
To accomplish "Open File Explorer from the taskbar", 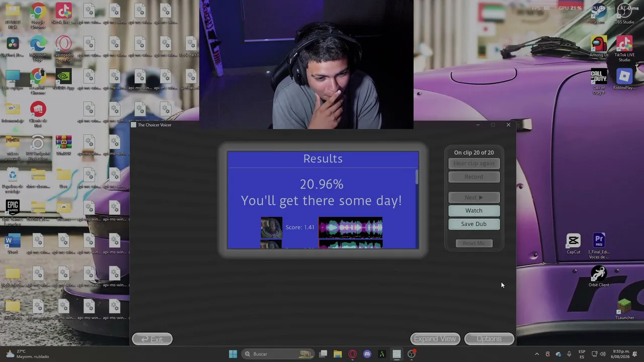I will click(338, 354).
